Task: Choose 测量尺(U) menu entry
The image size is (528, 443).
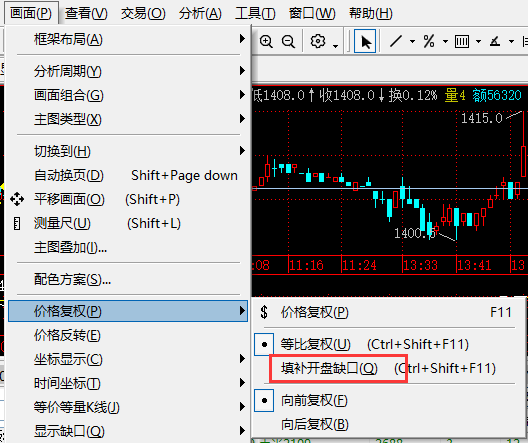Action: [128, 223]
